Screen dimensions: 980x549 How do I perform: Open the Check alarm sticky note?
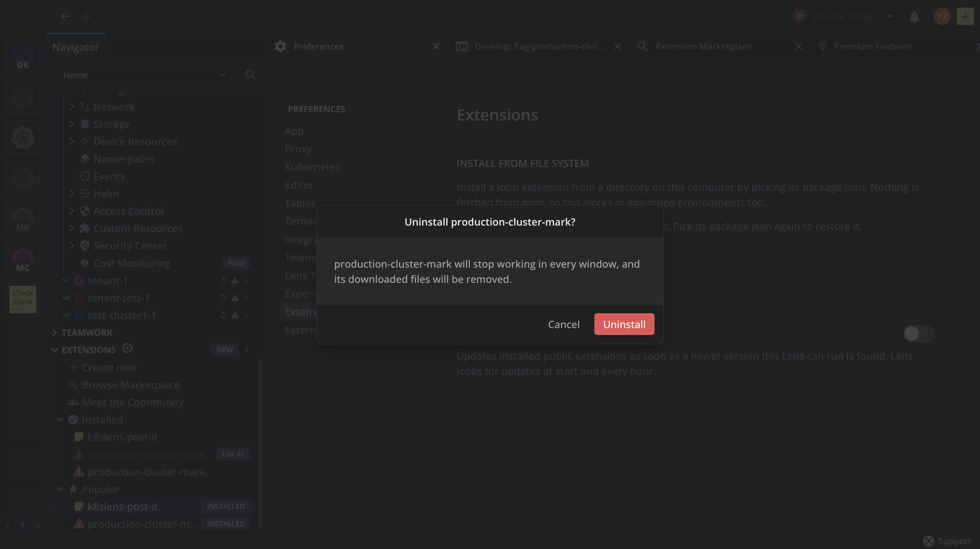click(23, 299)
